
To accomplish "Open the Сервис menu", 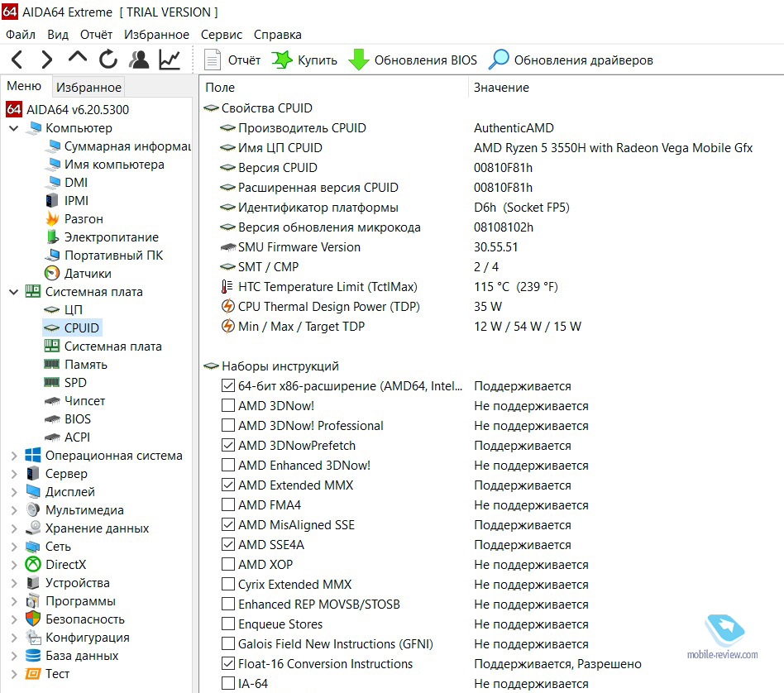I will pyautogui.click(x=222, y=35).
